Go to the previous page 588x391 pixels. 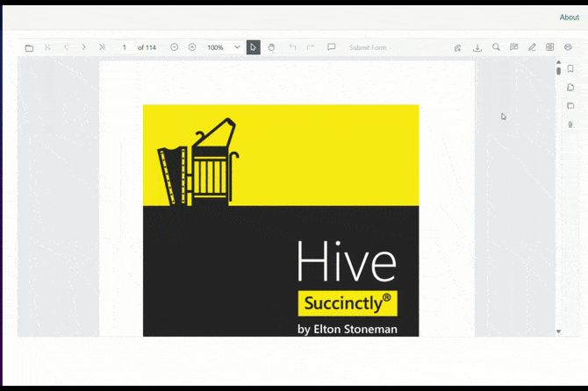click(66, 47)
